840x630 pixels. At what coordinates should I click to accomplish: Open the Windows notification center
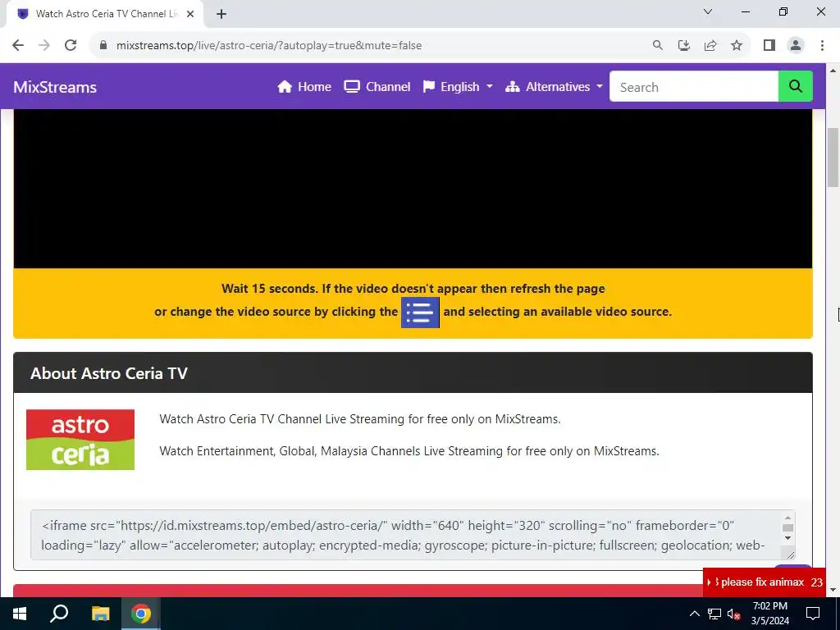point(813,614)
